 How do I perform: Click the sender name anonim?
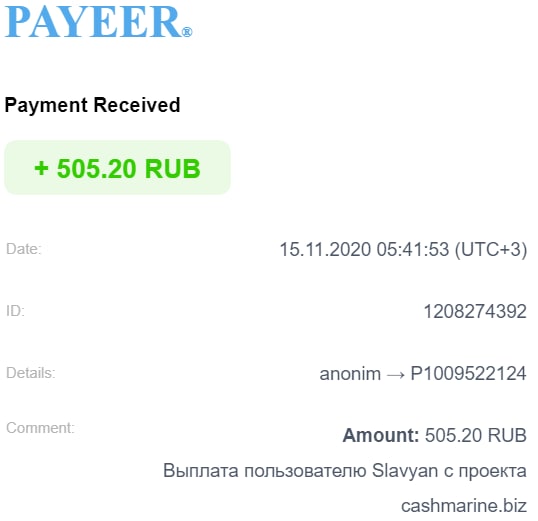(x=350, y=374)
